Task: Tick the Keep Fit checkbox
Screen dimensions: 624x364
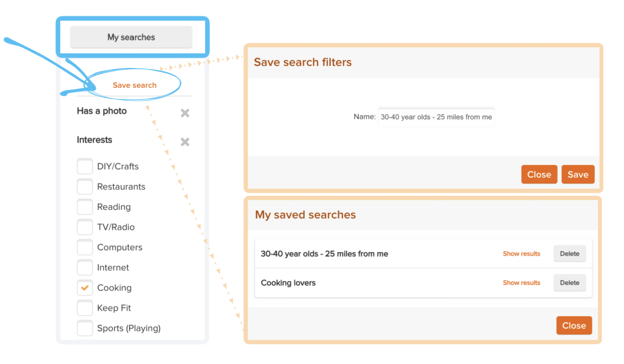Action: coord(85,308)
